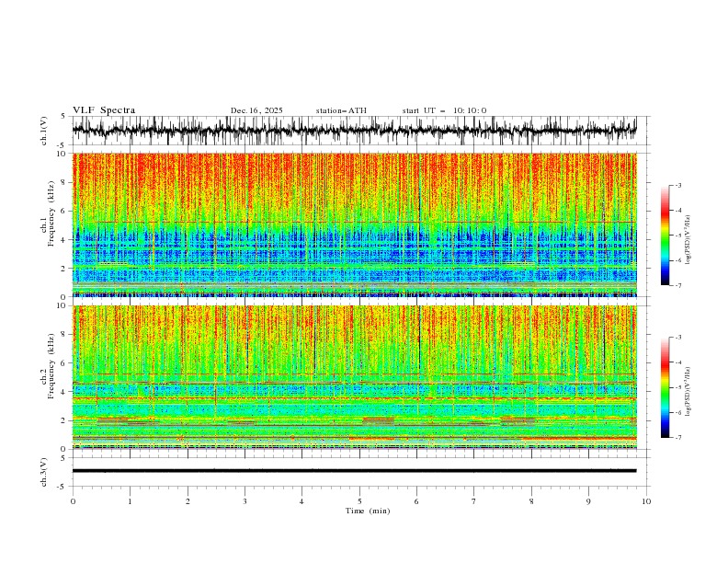Viewport: 728px width, 563px height.
Task: Click the time axis tick label "5"
Action: 359,501
